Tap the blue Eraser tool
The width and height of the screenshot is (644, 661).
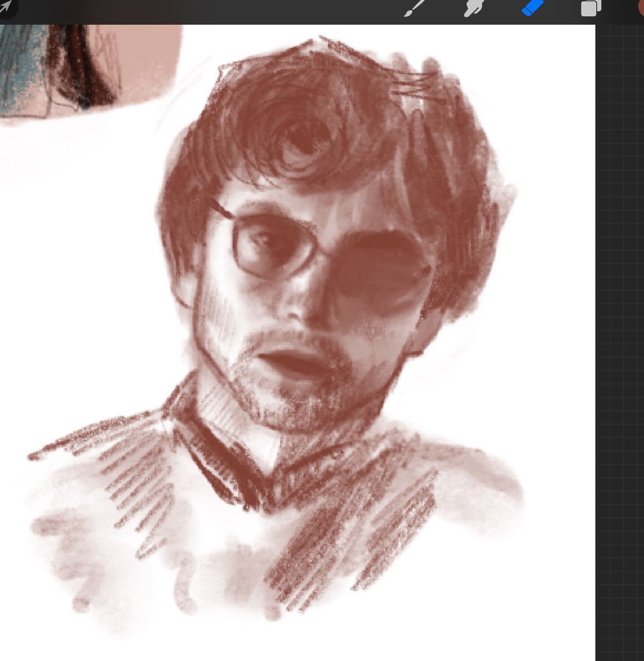click(533, 8)
